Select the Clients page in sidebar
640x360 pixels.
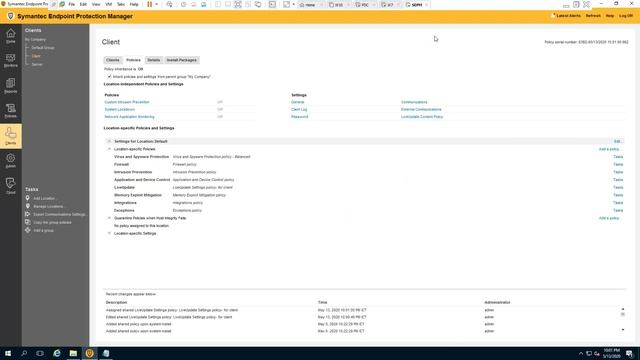tap(11, 136)
